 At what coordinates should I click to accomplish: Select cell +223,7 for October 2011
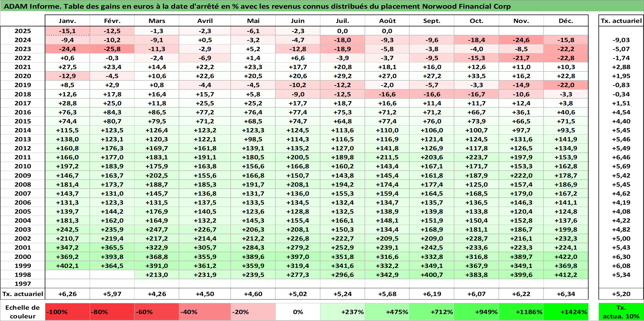tap(476, 157)
